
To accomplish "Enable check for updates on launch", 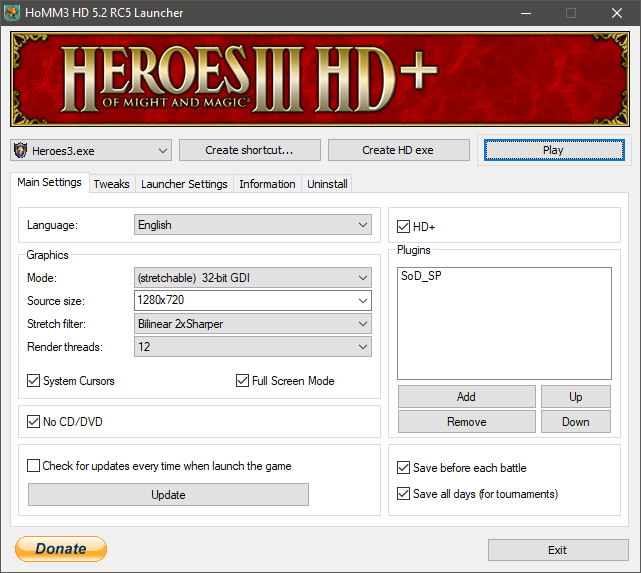I will click(x=34, y=466).
